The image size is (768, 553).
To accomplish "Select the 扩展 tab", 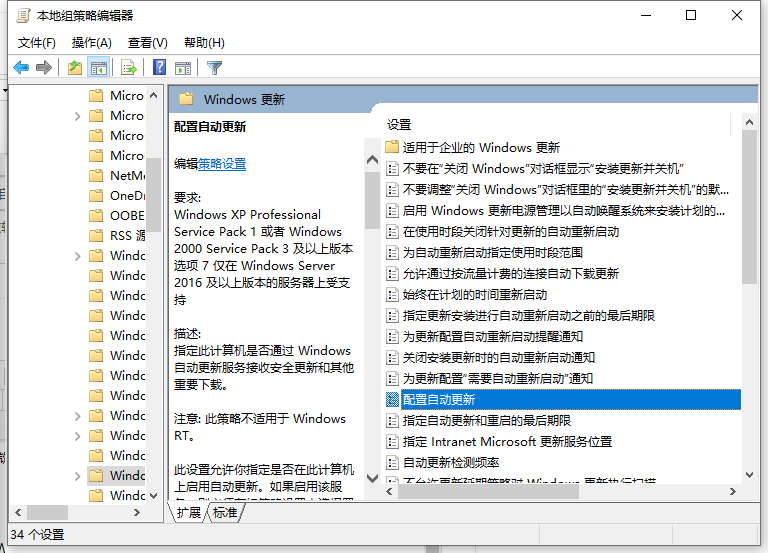I will point(188,513).
